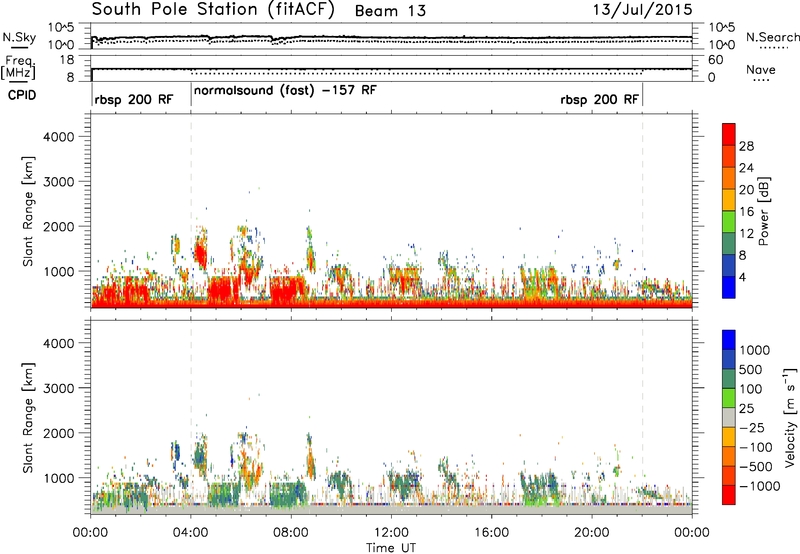Select the '16:00' time tick label

tap(491, 533)
